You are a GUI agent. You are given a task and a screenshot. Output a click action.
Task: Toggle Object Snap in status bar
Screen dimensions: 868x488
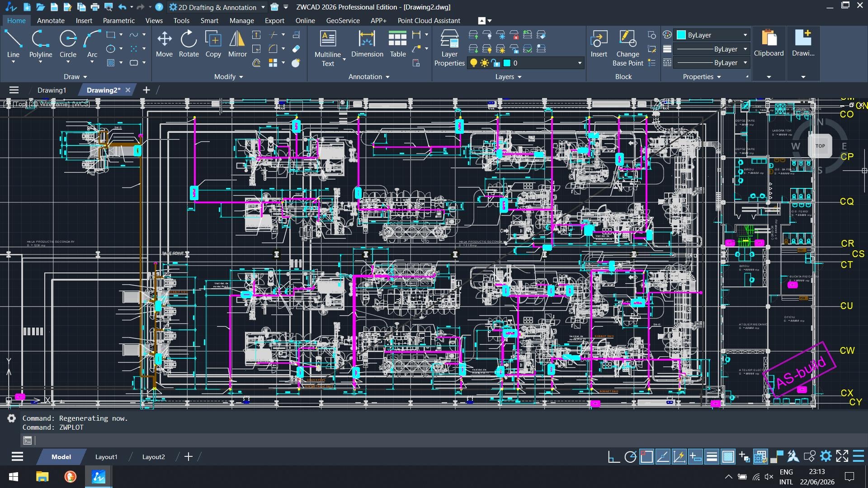(x=646, y=457)
